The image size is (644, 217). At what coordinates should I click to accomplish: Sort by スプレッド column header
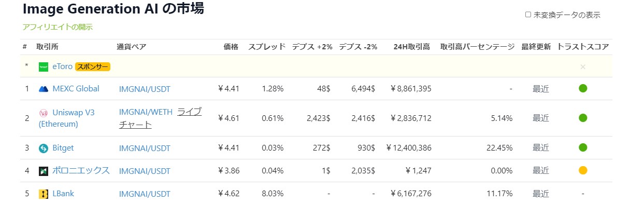[x=266, y=47]
